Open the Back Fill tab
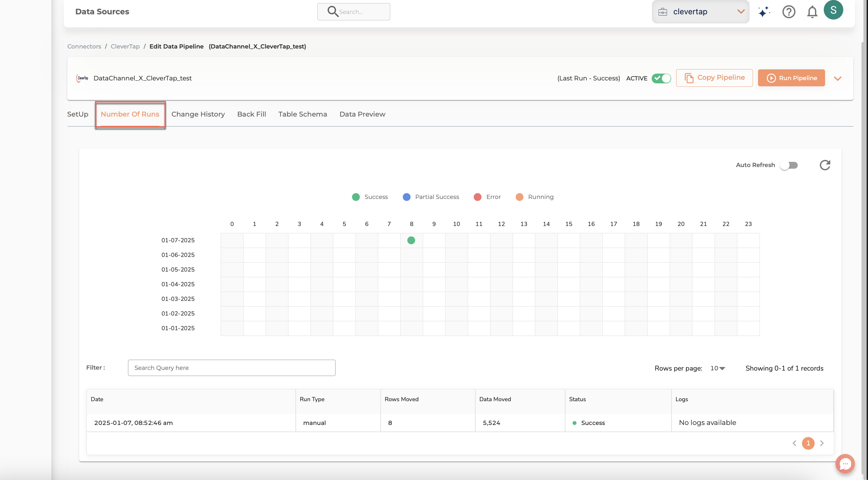 click(251, 114)
